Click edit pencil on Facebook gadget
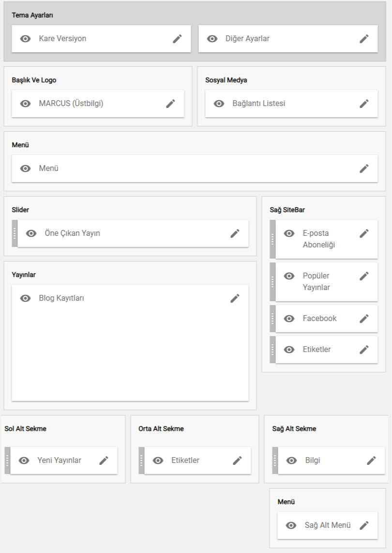This screenshot has height=553, width=392. (x=364, y=319)
